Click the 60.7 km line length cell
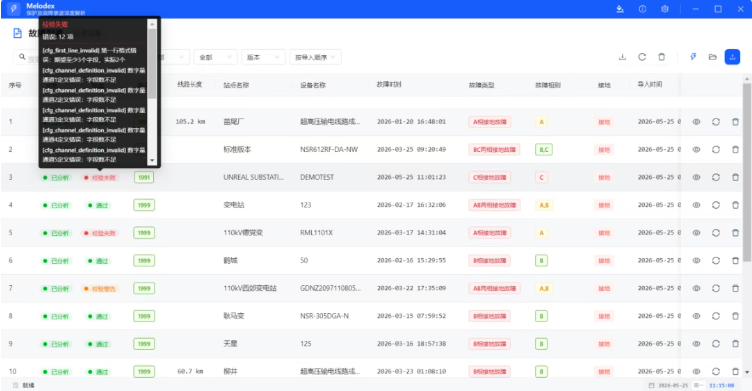Viewport: 752px width, 391px height. tap(190, 372)
